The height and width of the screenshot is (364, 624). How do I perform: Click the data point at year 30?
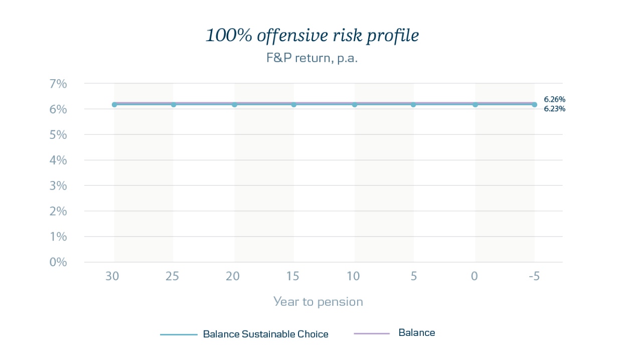coord(114,105)
